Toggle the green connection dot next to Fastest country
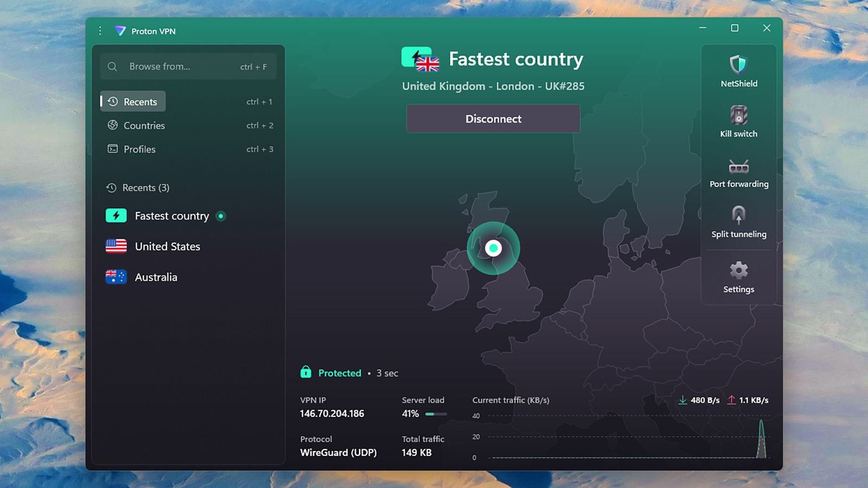 point(220,216)
